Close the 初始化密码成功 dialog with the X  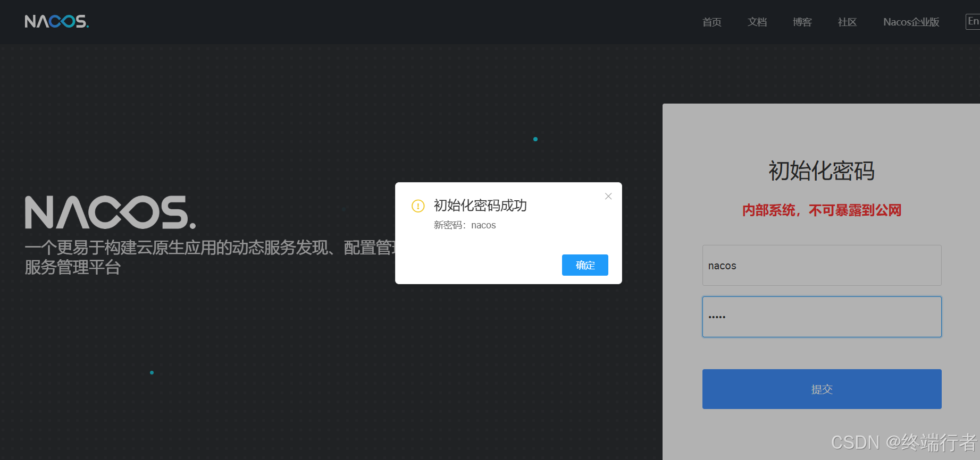pyautogui.click(x=608, y=196)
